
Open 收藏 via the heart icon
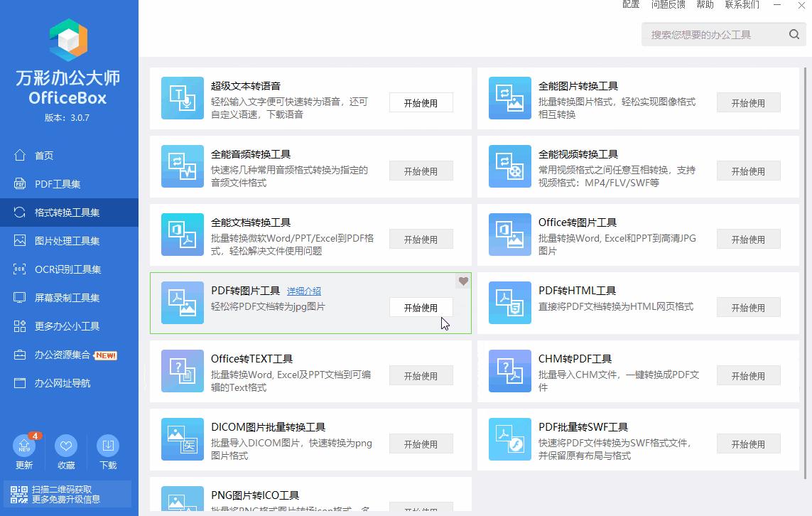65,447
